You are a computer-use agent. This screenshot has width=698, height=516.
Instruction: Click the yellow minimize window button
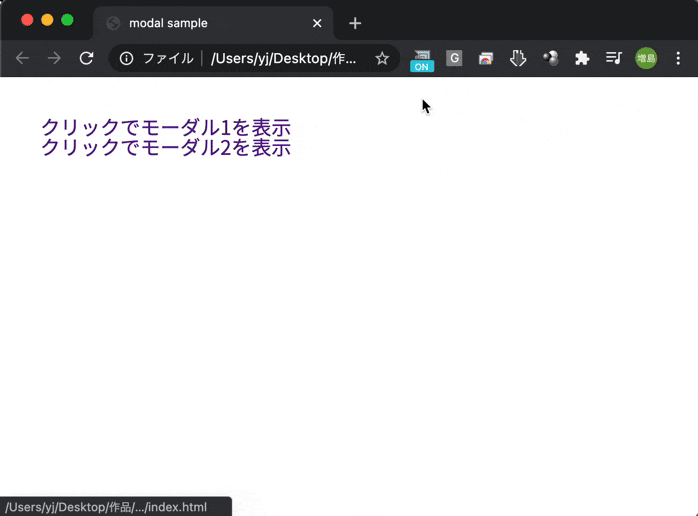click(47, 20)
